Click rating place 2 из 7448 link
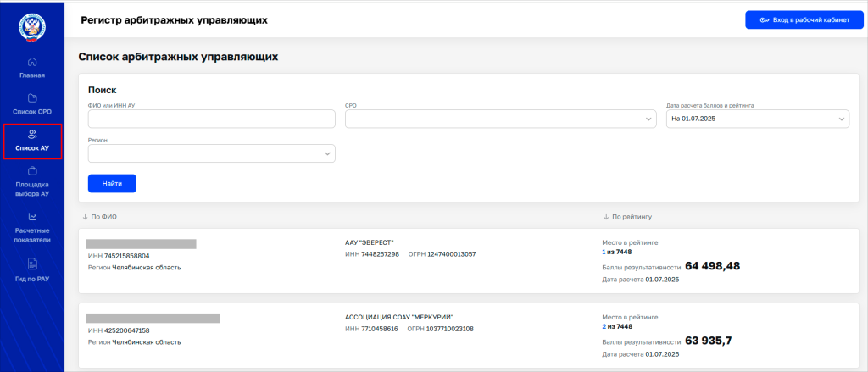868x372 pixels. click(x=617, y=326)
